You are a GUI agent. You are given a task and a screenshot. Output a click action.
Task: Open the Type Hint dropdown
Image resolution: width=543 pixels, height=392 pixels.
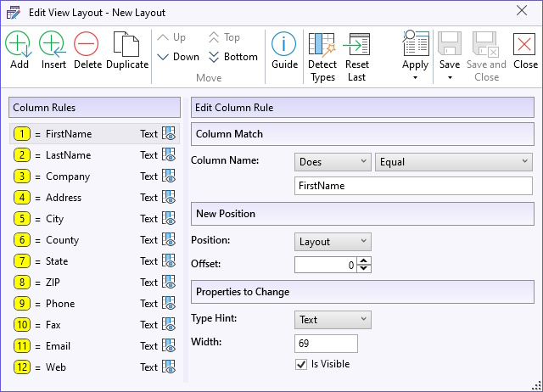pos(333,320)
